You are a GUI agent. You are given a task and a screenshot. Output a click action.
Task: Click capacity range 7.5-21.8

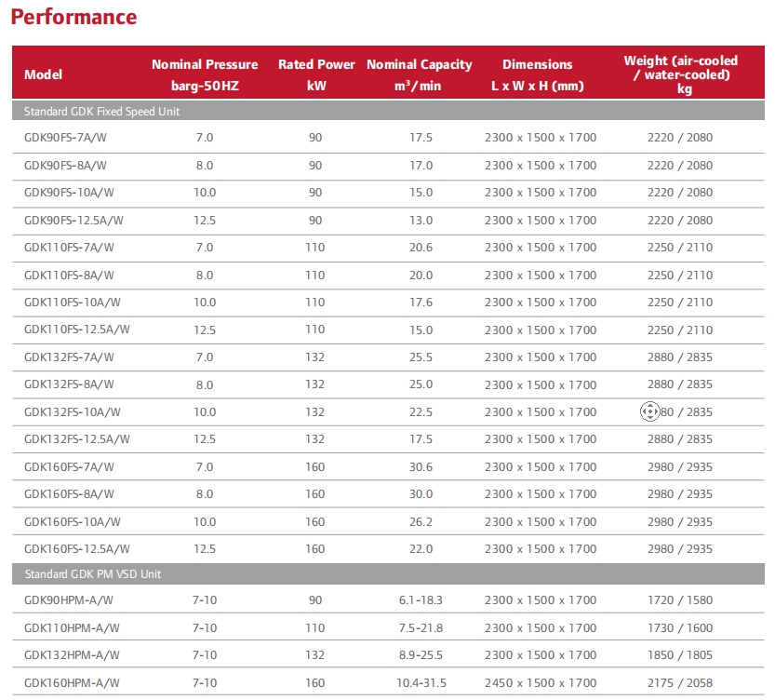point(421,627)
